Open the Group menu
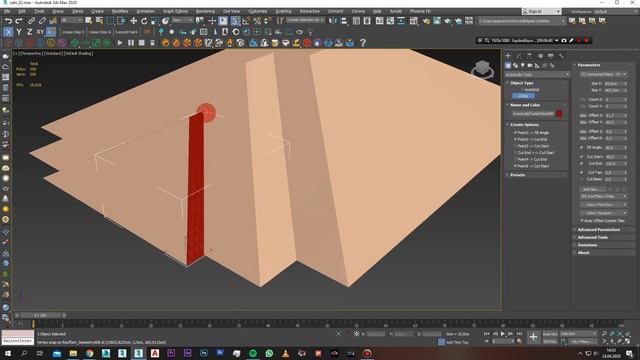 [x=58, y=11]
